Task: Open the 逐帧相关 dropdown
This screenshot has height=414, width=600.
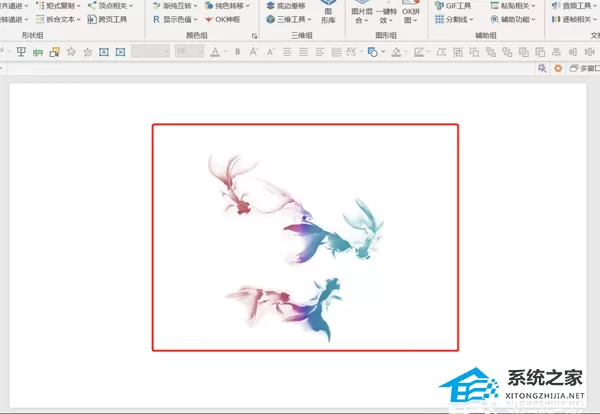Action: [574, 19]
